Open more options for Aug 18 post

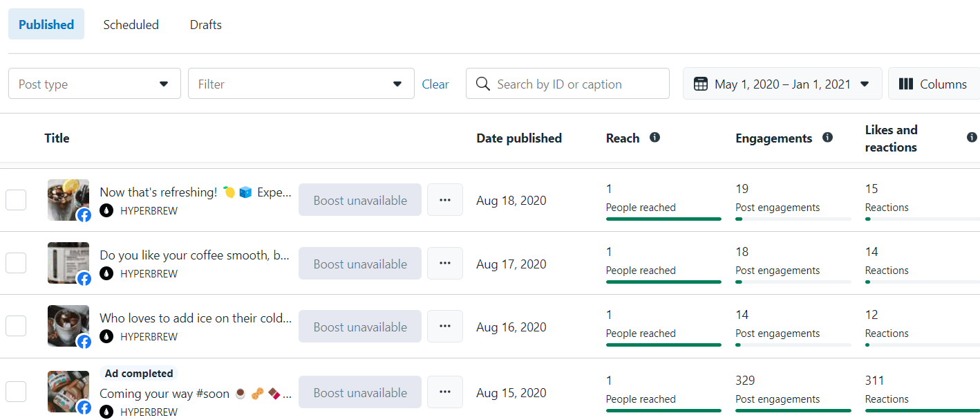click(x=445, y=200)
